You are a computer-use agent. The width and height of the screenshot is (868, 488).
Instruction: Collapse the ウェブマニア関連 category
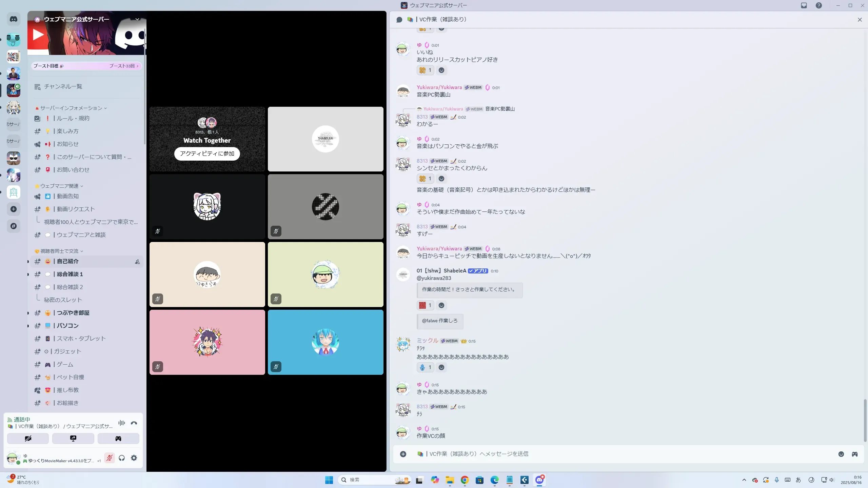(59, 186)
